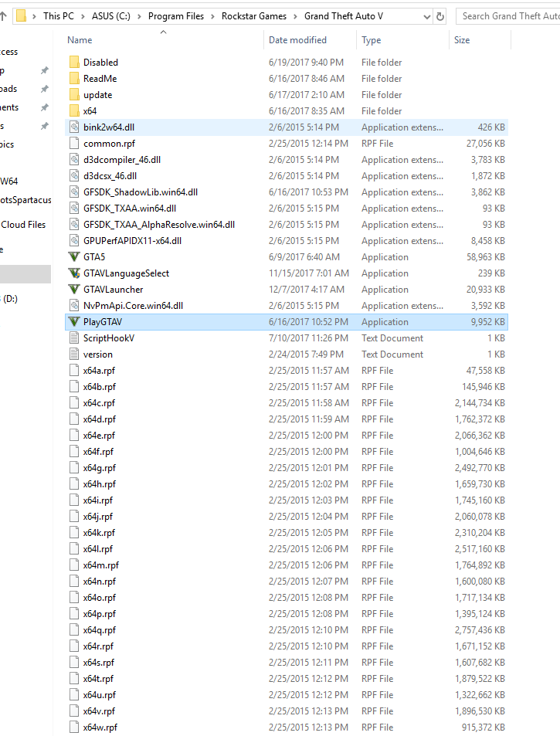
Task: Select file named x64o.rpf
Action: coord(99,598)
